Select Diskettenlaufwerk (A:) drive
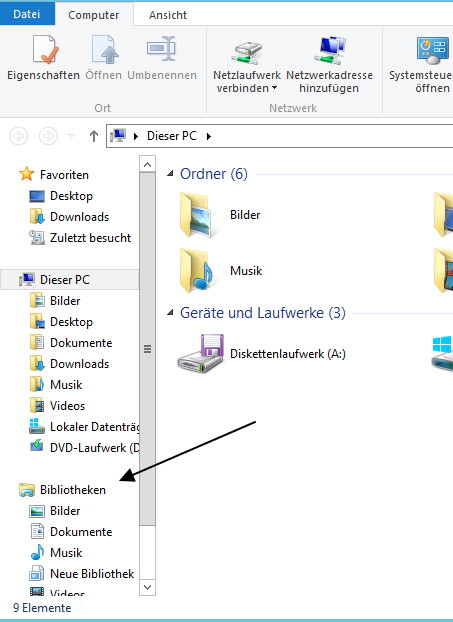Image resolution: width=453 pixels, height=622 pixels. pyautogui.click(x=262, y=353)
